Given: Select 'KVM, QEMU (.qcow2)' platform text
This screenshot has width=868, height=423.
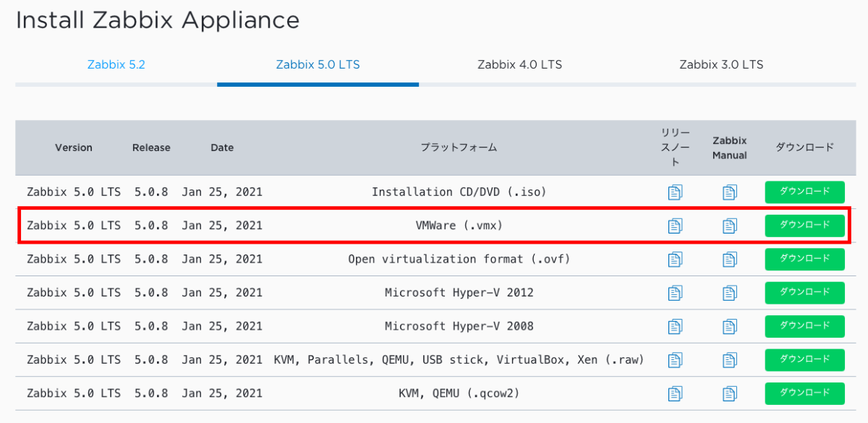Looking at the screenshot, I should point(459,393).
